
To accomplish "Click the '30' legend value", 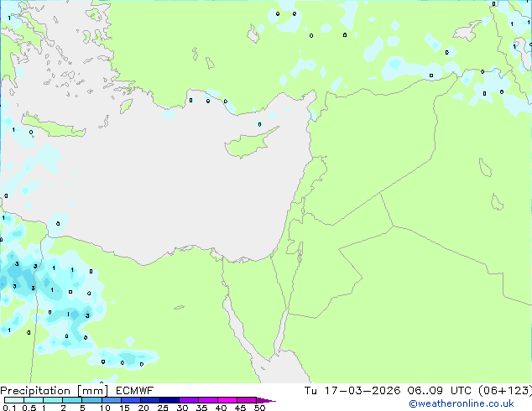I will point(182,408).
